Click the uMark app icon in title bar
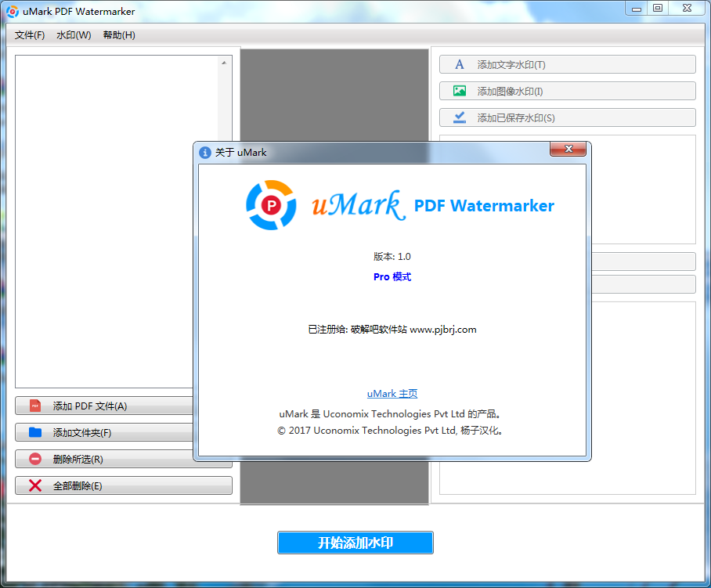The height and width of the screenshot is (588, 711). click(13, 11)
